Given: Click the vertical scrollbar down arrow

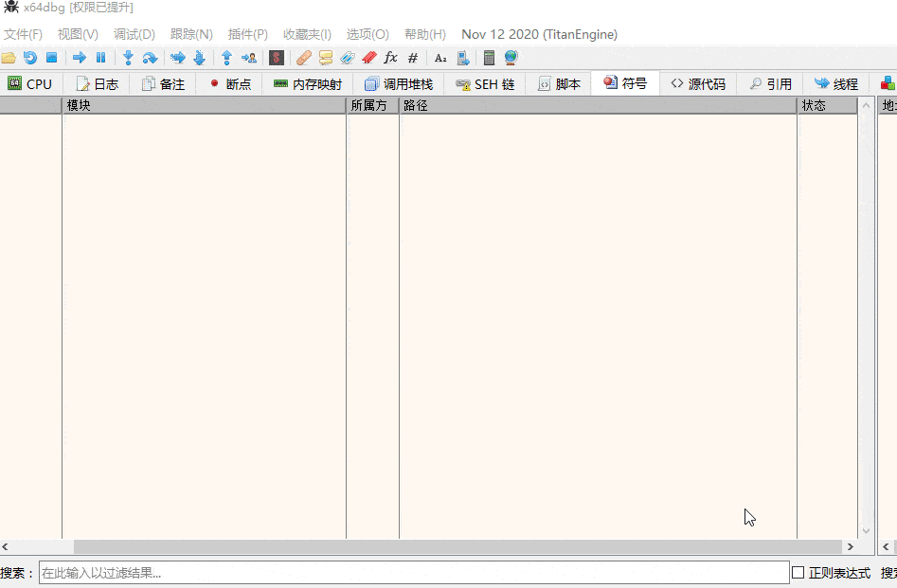Looking at the screenshot, I should click(x=866, y=531).
